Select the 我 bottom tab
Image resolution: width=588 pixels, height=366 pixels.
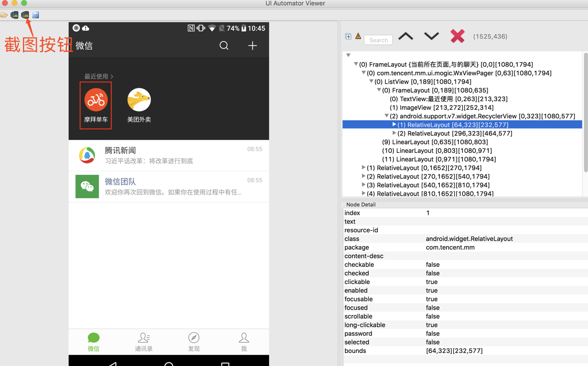coord(244,342)
